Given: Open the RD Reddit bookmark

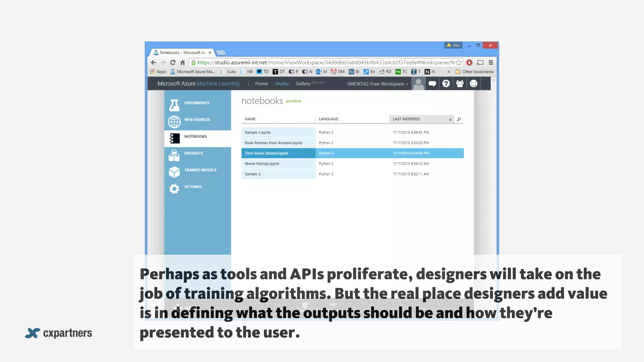Looking at the screenshot, I should [385, 72].
